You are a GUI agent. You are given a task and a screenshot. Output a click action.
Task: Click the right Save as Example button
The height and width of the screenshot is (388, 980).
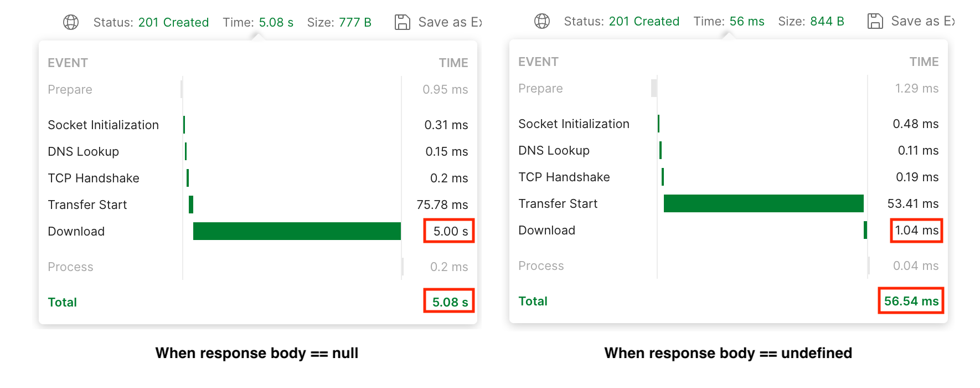(x=922, y=21)
